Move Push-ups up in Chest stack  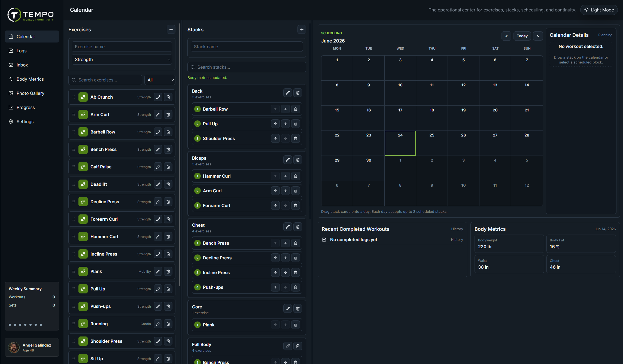click(275, 287)
